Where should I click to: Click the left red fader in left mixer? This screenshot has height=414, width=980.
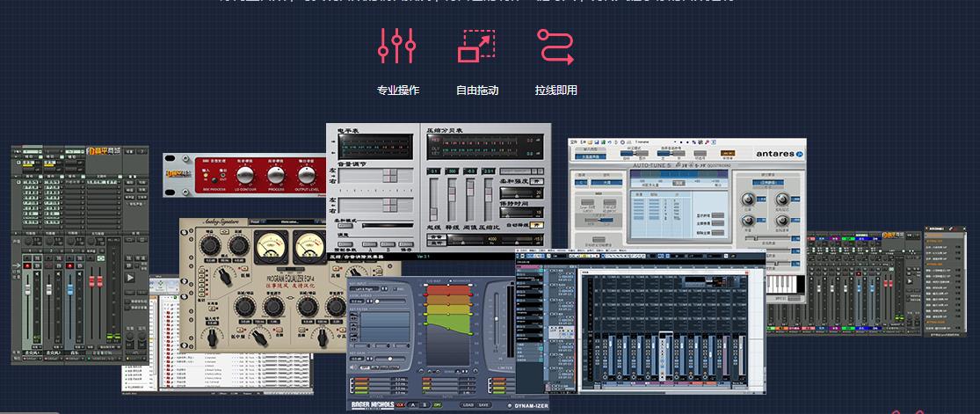point(91,281)
